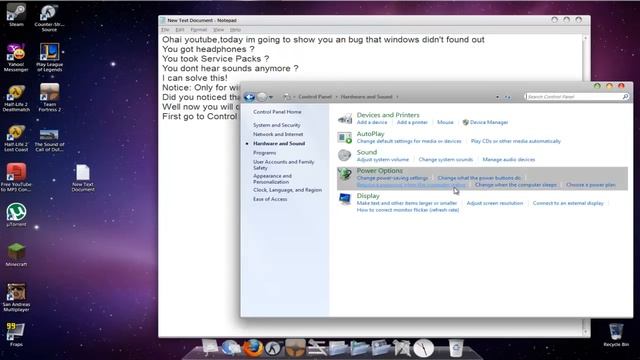Click the search magnifier in Control Panel
The image size is (640, 360).
(x=625, y=97)
